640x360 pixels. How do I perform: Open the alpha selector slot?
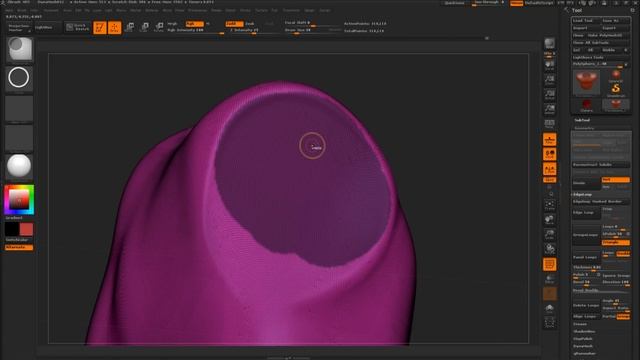click(x=19, y=109)
